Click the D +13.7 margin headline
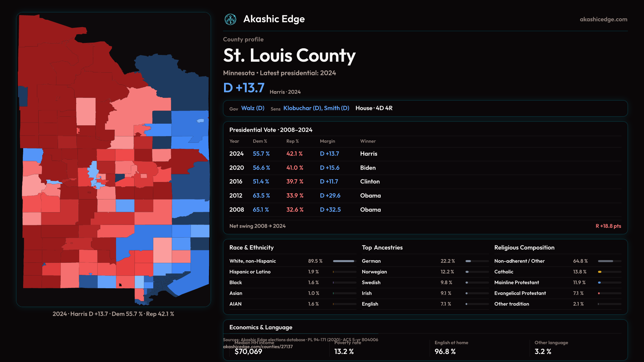Image resolution: width=644 pixels, height=362 pixels. coord(244,88)
